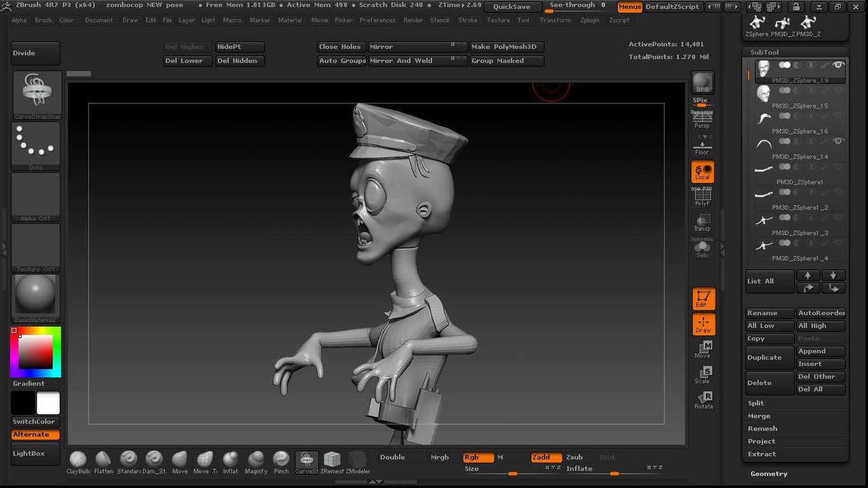Toggle Persp perspective view
This screenshot has width=868, height=488.
click(x=702, y=119)
